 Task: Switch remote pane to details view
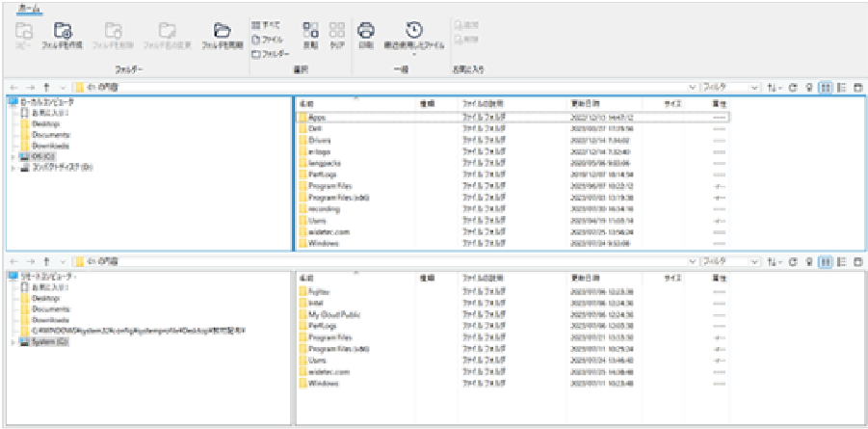825,261
